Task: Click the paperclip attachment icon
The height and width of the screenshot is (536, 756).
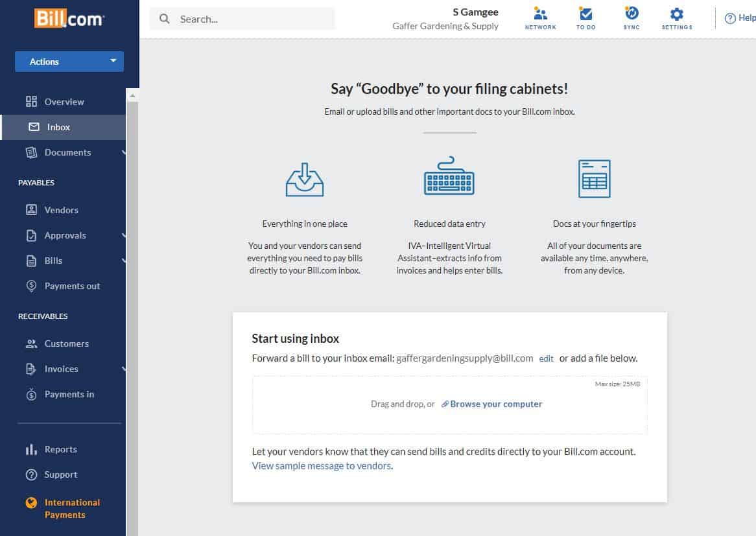Action: 445,404
